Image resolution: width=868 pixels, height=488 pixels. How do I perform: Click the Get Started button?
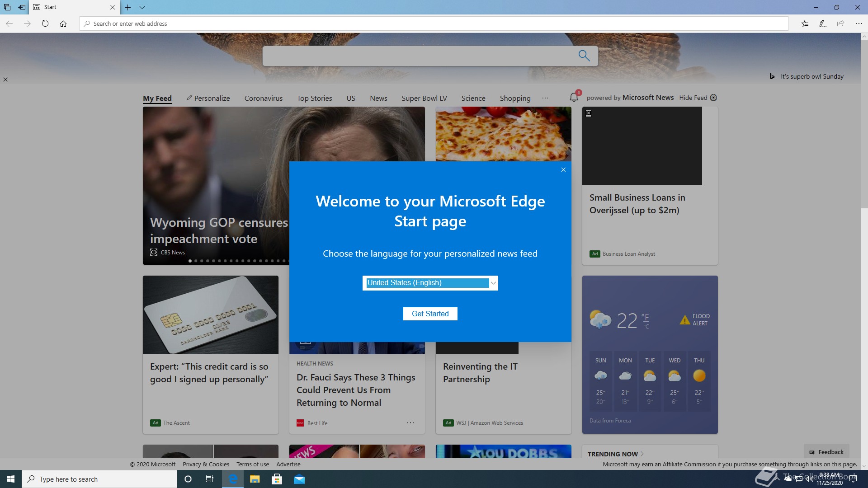pyautogui.click(x=430, y=314)
